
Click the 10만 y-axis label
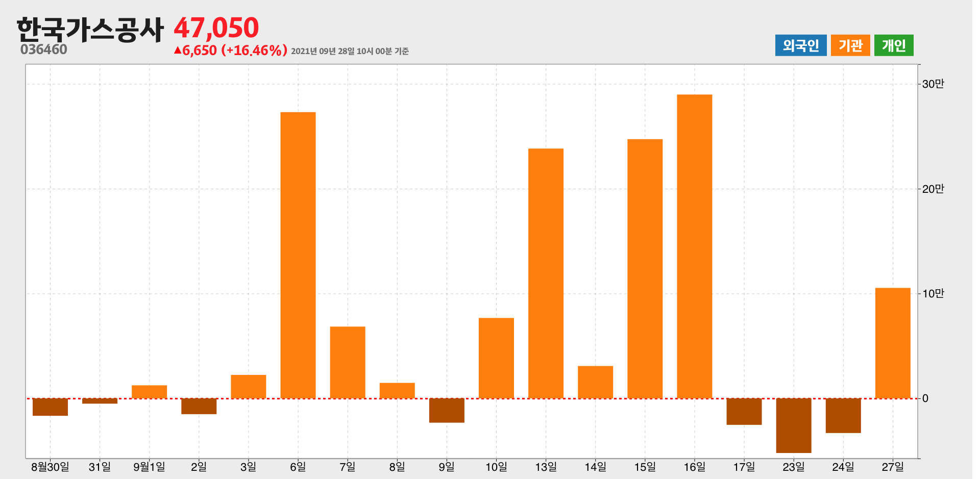(933, 293)
